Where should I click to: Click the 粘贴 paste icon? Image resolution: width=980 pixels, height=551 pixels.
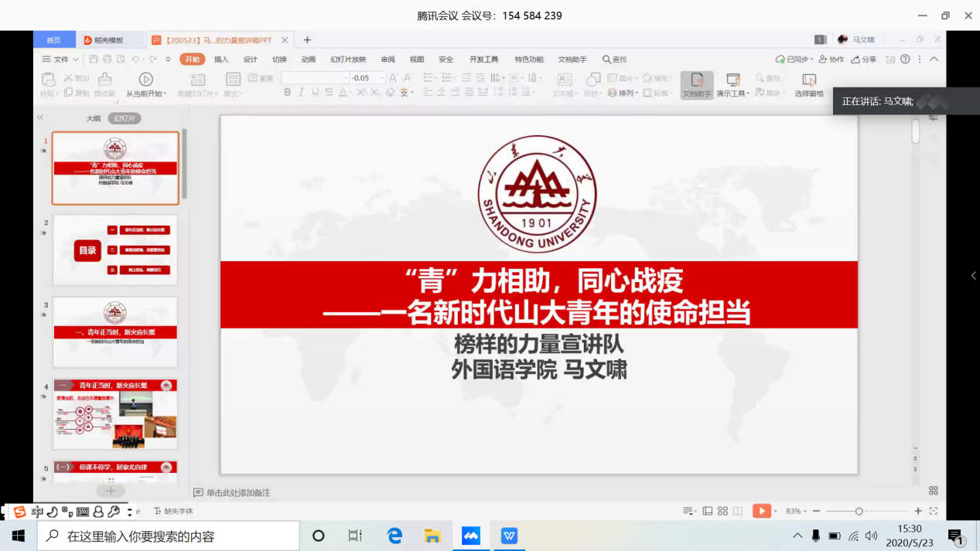point(48,80)
